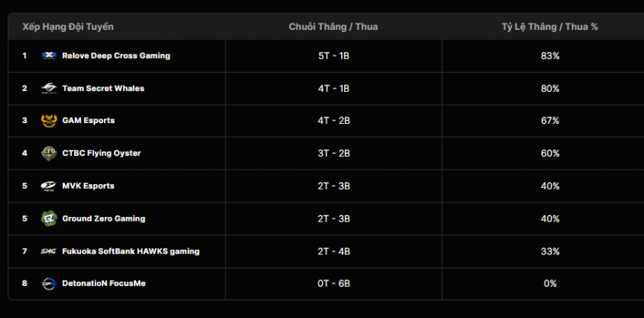Click the GAM Esports logo icon

coord(49,121)
